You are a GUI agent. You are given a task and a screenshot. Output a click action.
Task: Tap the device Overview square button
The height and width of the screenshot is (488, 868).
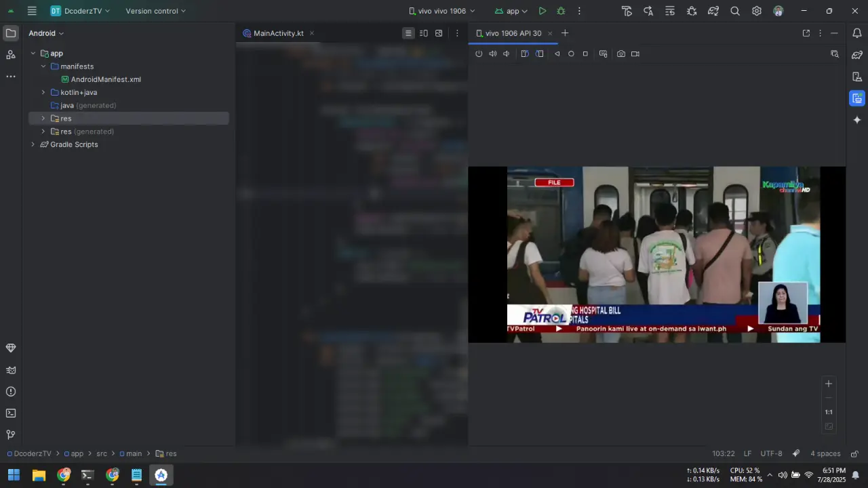coord(585,54)
